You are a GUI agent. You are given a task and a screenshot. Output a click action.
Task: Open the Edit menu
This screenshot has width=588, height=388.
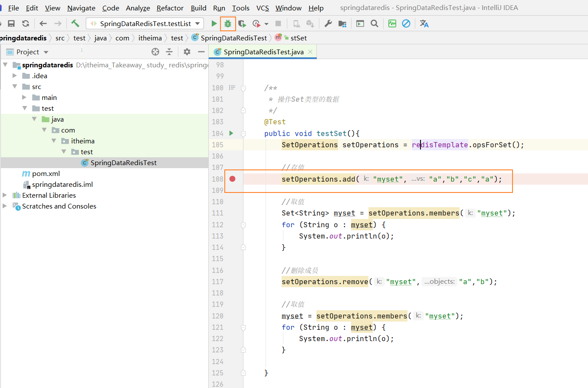coord(32,8)
